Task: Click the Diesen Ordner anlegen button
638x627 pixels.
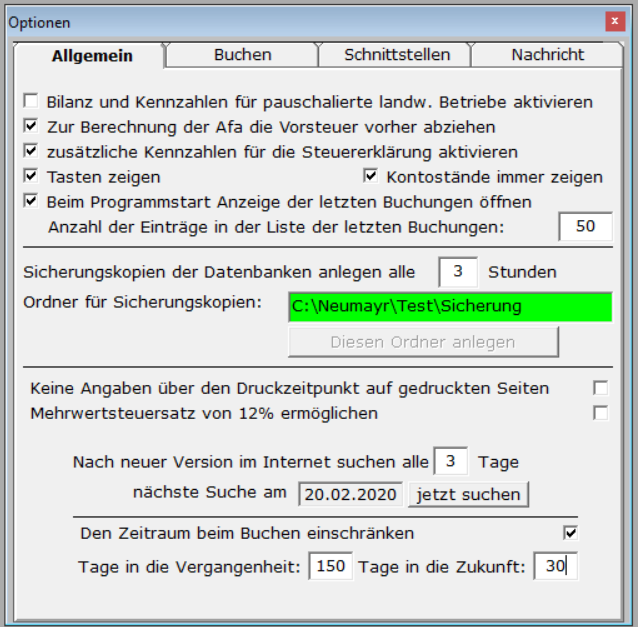Action: pos(423,342)
